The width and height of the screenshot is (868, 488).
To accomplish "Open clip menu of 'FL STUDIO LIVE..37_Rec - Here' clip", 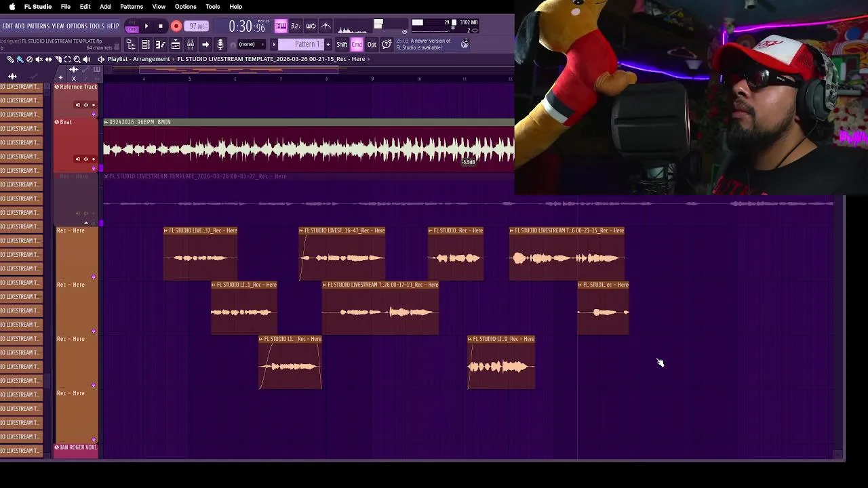I will point(167,230).
